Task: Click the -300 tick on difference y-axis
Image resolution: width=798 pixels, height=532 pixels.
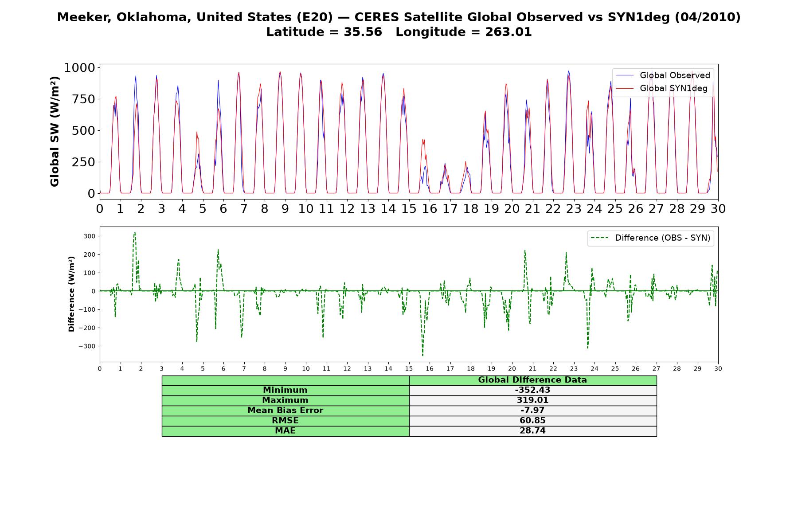Action: coord(87,346)
